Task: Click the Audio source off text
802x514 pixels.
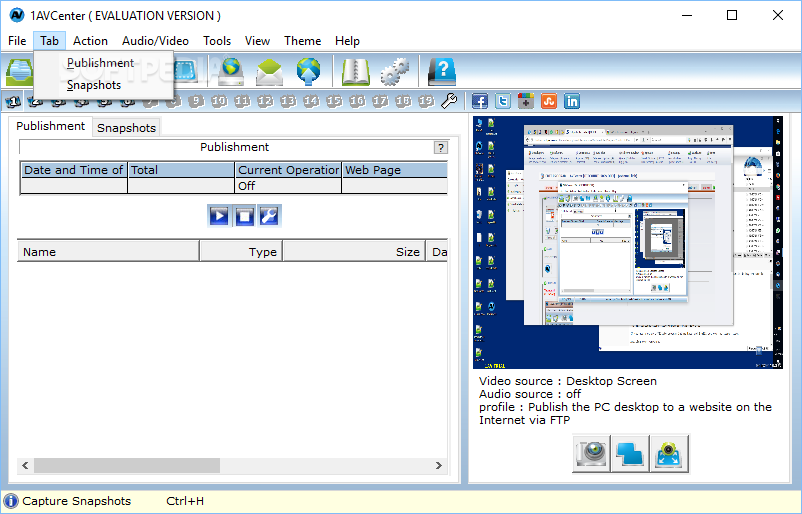Action: 530,394
